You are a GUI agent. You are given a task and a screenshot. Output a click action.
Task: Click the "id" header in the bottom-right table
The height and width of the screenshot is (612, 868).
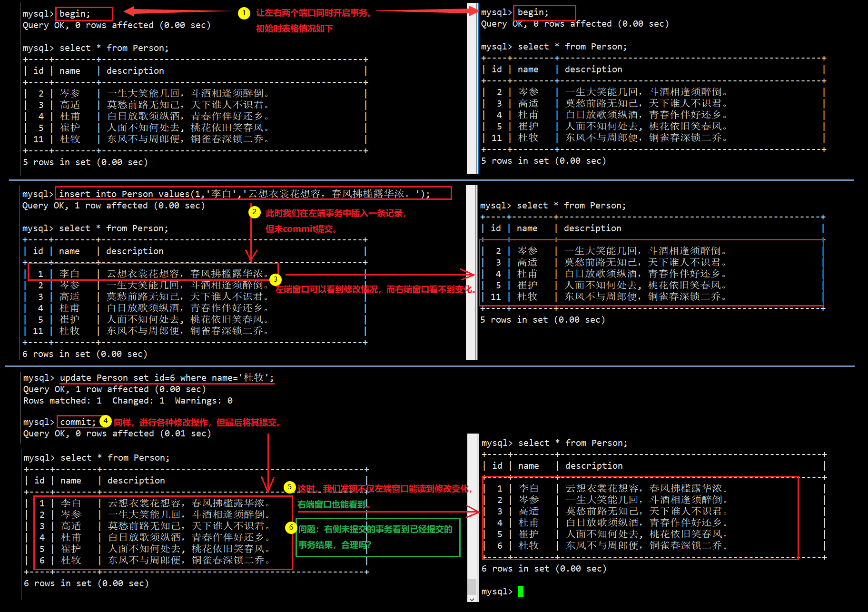pyautogui.click(x=497, y=466)
